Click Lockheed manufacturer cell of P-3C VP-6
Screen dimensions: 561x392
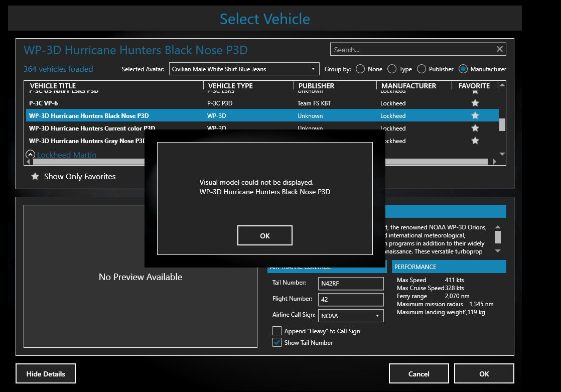click(x=393, y=103)
